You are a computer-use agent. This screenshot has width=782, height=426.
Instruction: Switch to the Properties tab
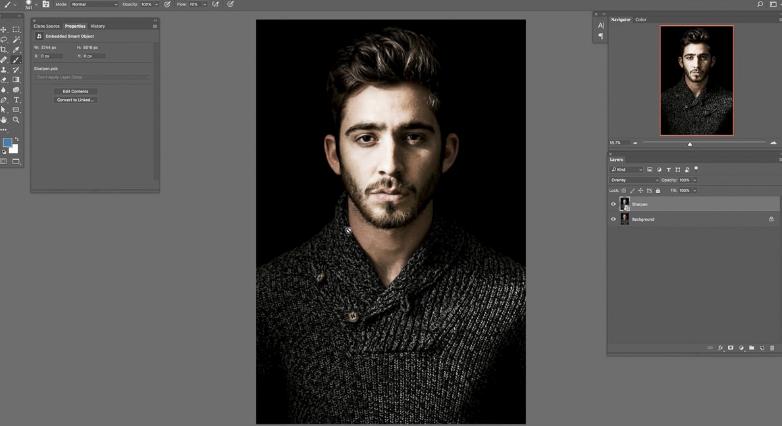[x=75, y=26]
